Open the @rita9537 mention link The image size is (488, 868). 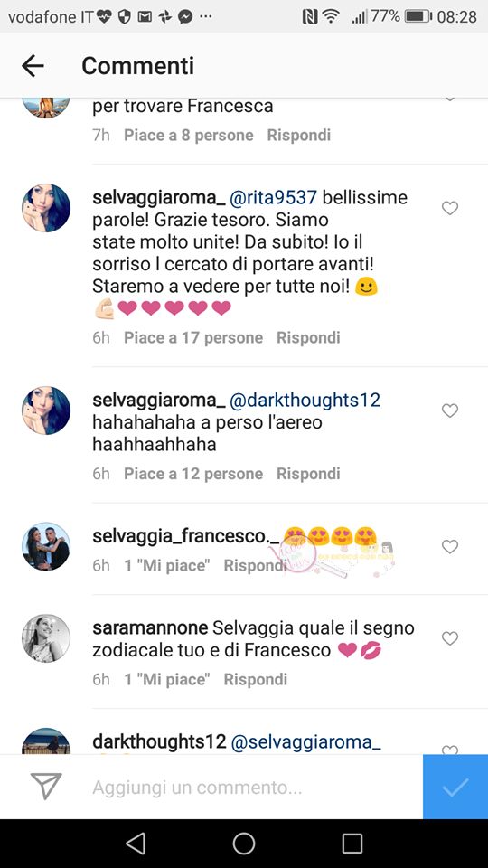point(273,198)
